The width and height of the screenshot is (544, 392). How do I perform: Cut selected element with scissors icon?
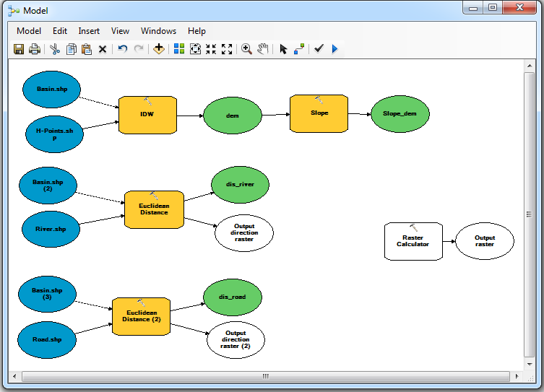55,49
